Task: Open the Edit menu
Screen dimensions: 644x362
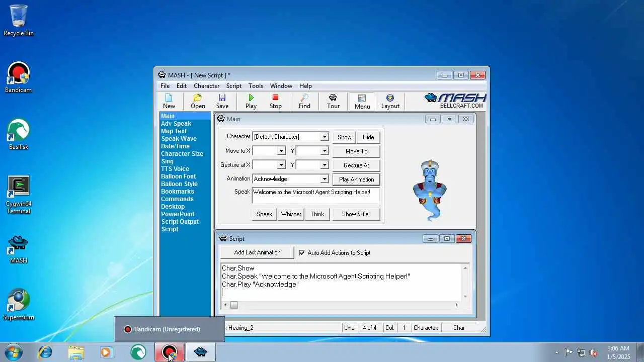Action: [182, 86]
